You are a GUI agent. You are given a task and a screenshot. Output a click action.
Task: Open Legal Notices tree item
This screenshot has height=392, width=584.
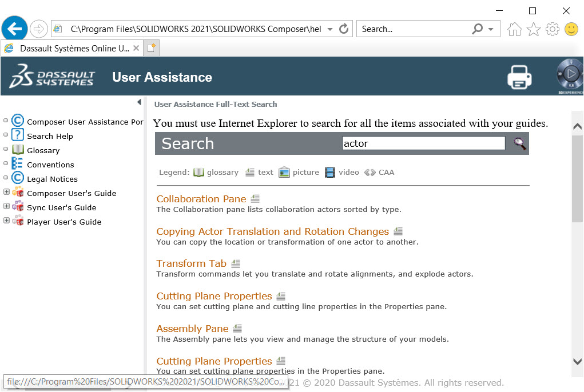(x=52, y=179)
